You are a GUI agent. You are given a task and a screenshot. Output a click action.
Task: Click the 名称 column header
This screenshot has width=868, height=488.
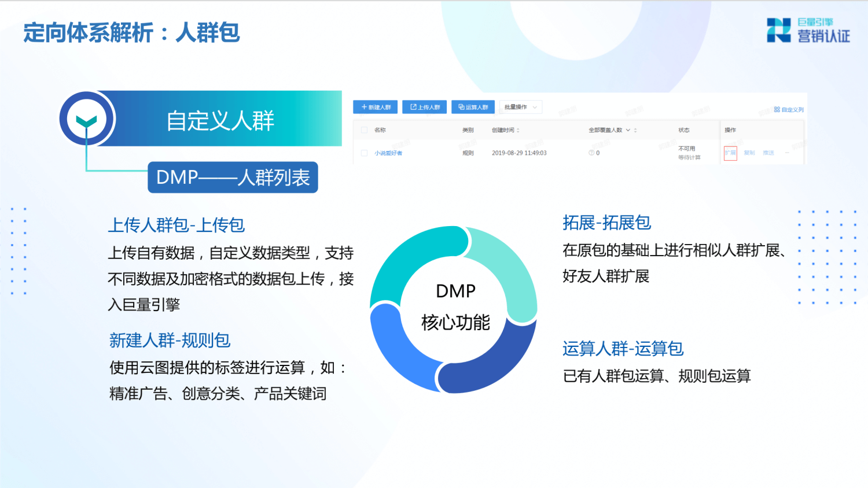pos(380,130)
